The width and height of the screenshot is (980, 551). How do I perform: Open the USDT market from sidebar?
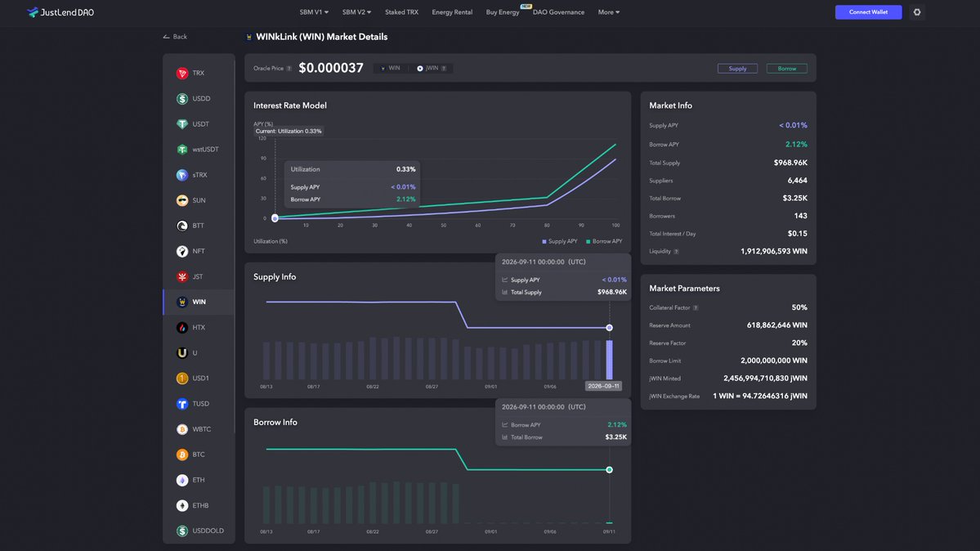[x=199, y=123]
